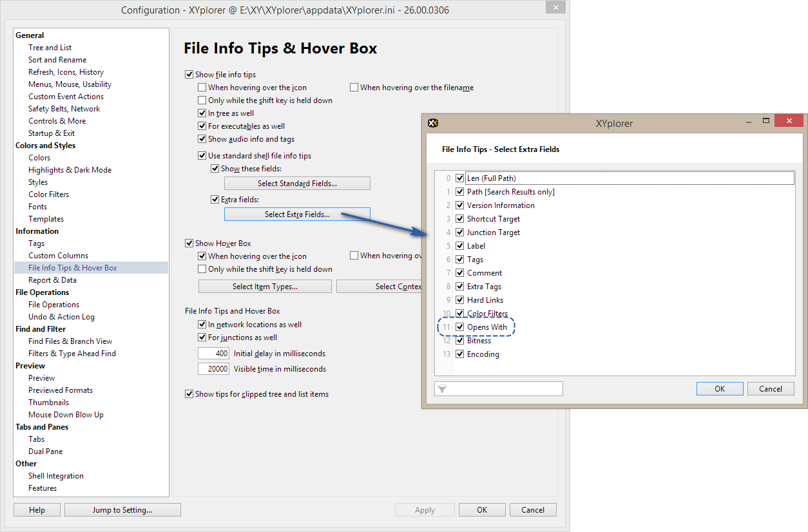Open Tree and List settings category
This screenshot has height=532, width=808.
pos(50,48)
